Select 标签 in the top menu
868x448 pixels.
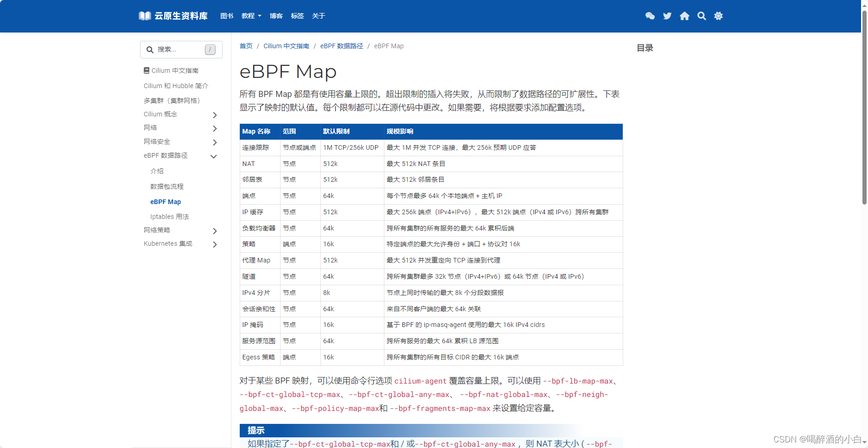297,16
